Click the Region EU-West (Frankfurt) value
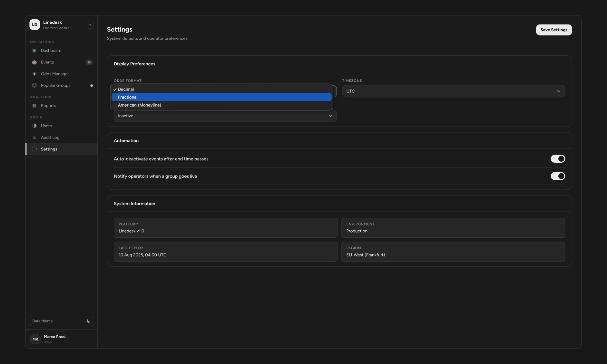This screenshot has height=364, width=607. click(366, 255)
